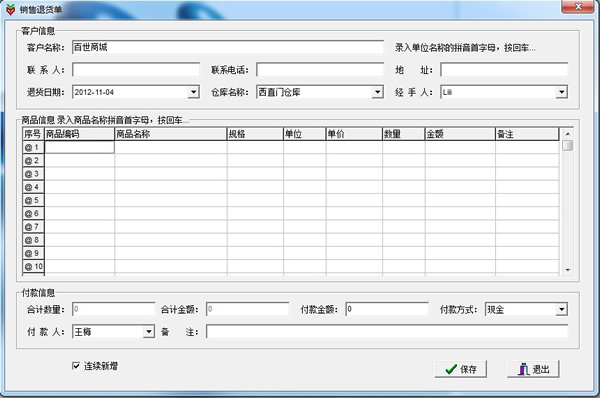600x398 pixels.
Task: Expand the 退货日期 date dropdown
Action: [194, 92]
